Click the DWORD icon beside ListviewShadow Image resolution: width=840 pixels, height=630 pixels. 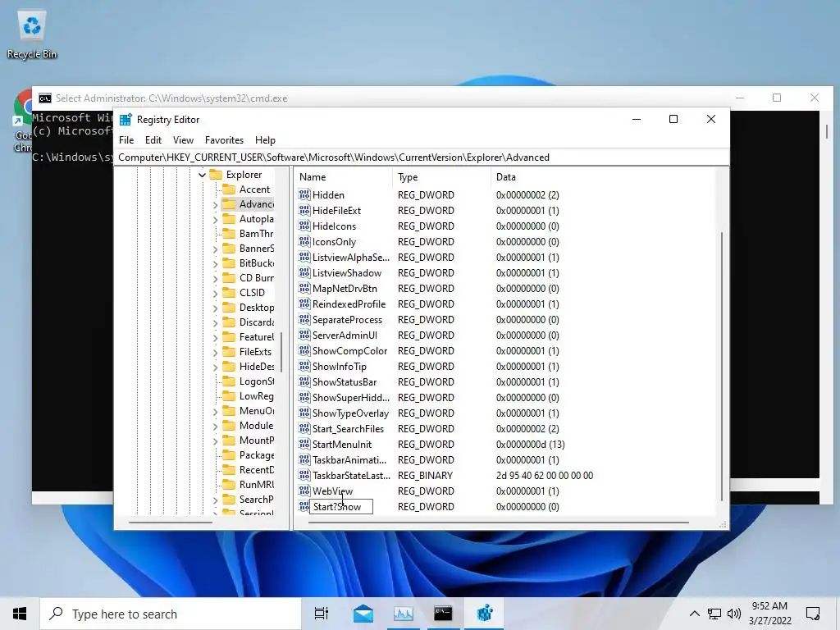pyautogui.click(x=304, y=272)
